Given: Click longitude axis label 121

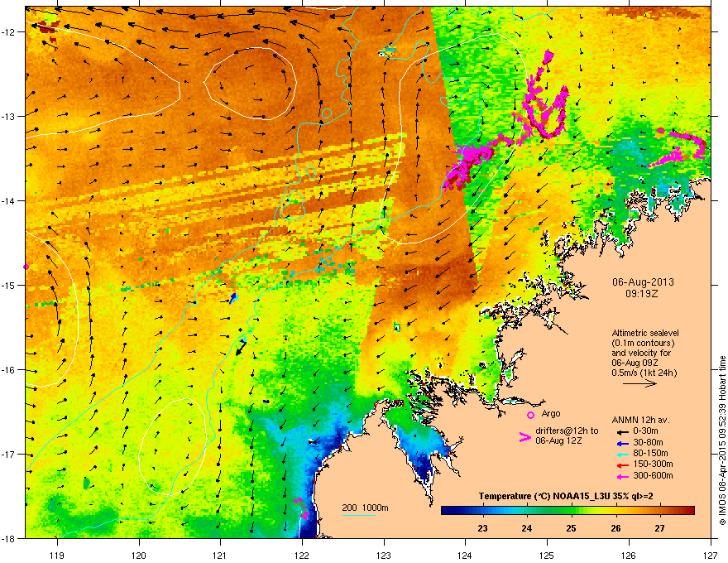Looking at the screenshot, I should click(220, 555).
